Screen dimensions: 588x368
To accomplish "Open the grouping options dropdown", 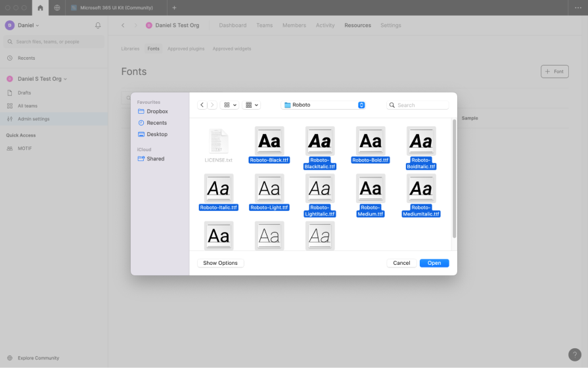I will coord(252,105).
